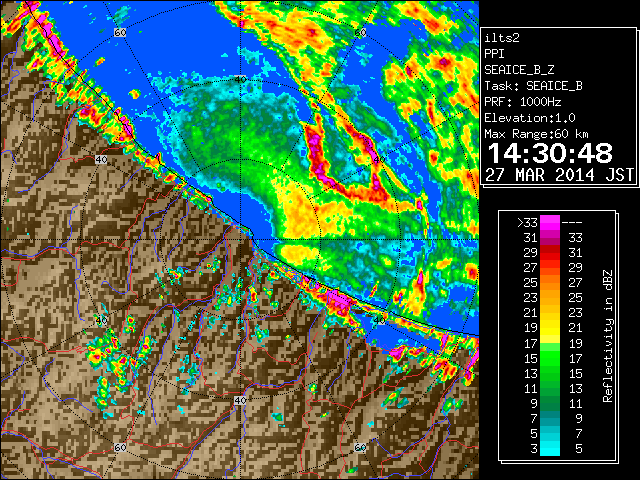Click the 23–25 dBZ orange legend swatch
Viewport: 640px width, 480px height.
point(550,298)
